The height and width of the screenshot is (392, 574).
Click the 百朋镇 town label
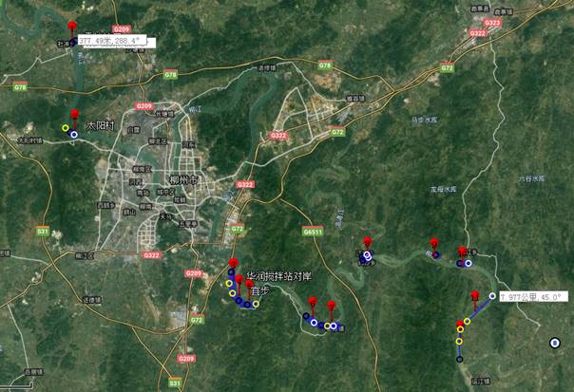(34, 372)
